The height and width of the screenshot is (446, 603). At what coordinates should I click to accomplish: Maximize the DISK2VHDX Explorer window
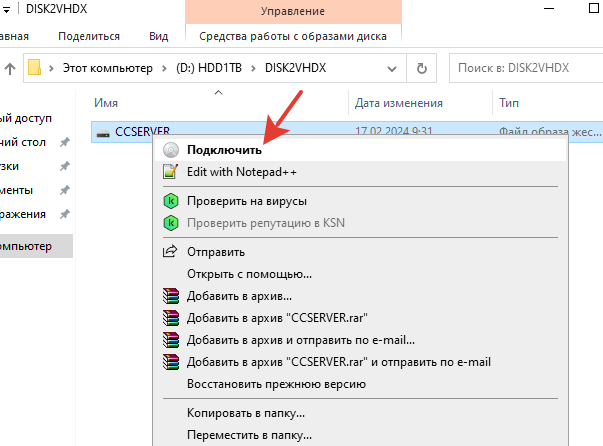[594, 8]
